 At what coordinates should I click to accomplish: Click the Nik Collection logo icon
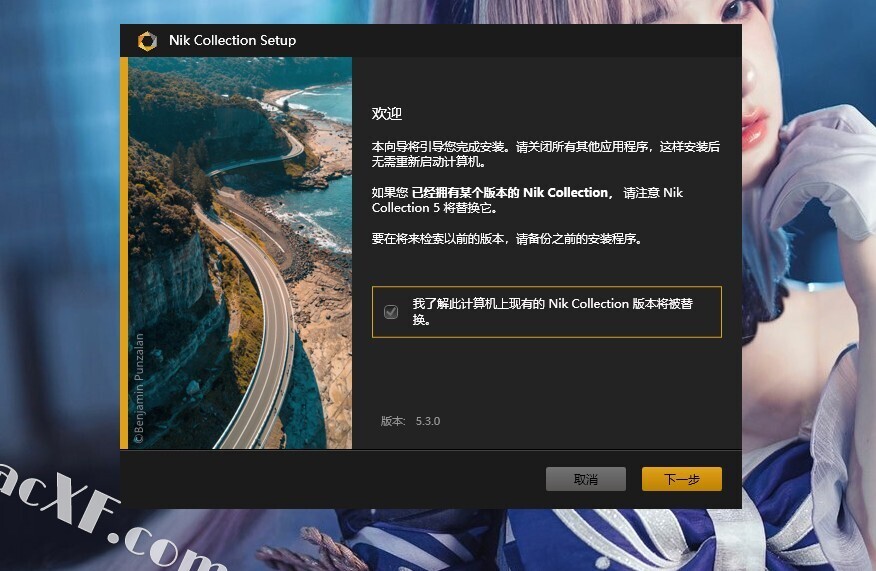147,41
